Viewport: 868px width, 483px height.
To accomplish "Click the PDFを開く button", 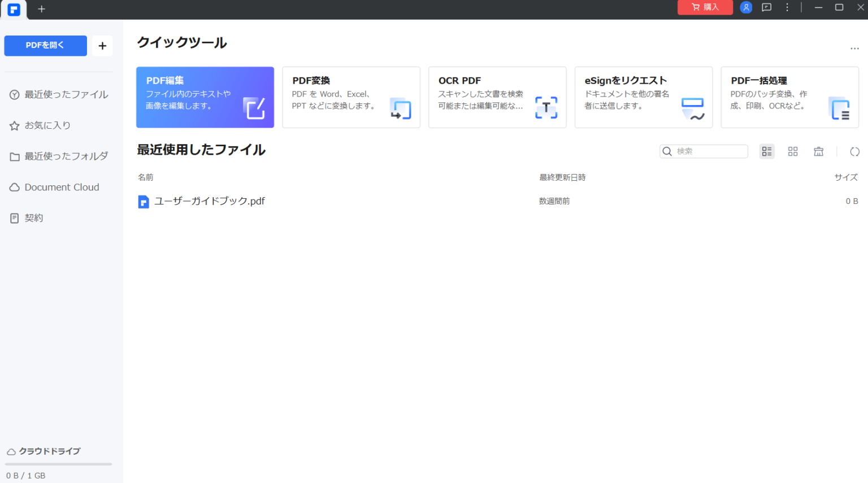I will [45, 46].
